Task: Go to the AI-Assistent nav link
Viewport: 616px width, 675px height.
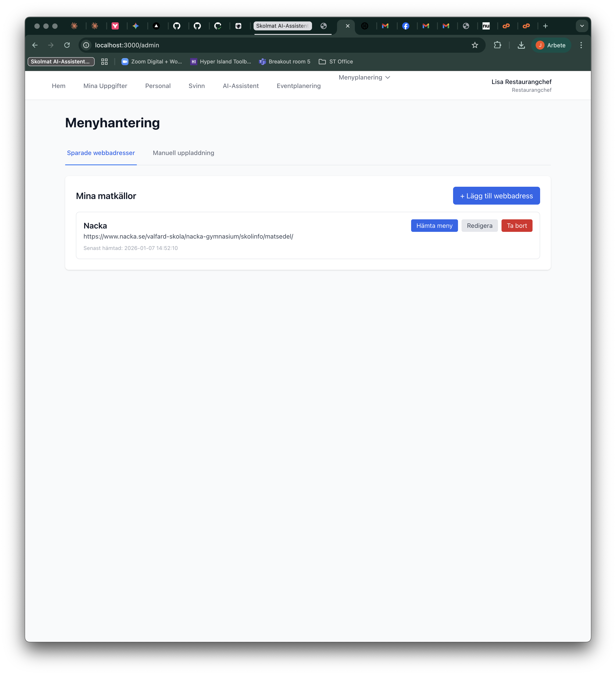Action: point(241,86)
